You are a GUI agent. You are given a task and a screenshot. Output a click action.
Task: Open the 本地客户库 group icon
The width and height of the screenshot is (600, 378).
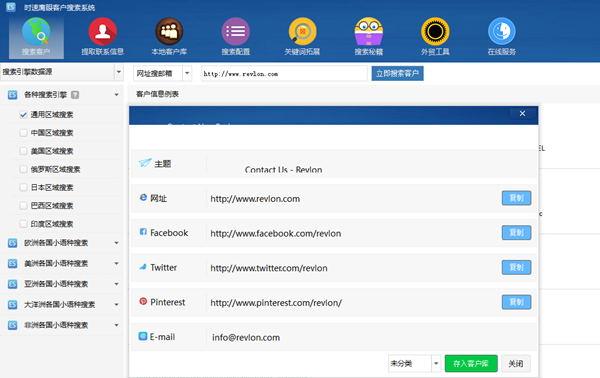(x=169, y=31)
